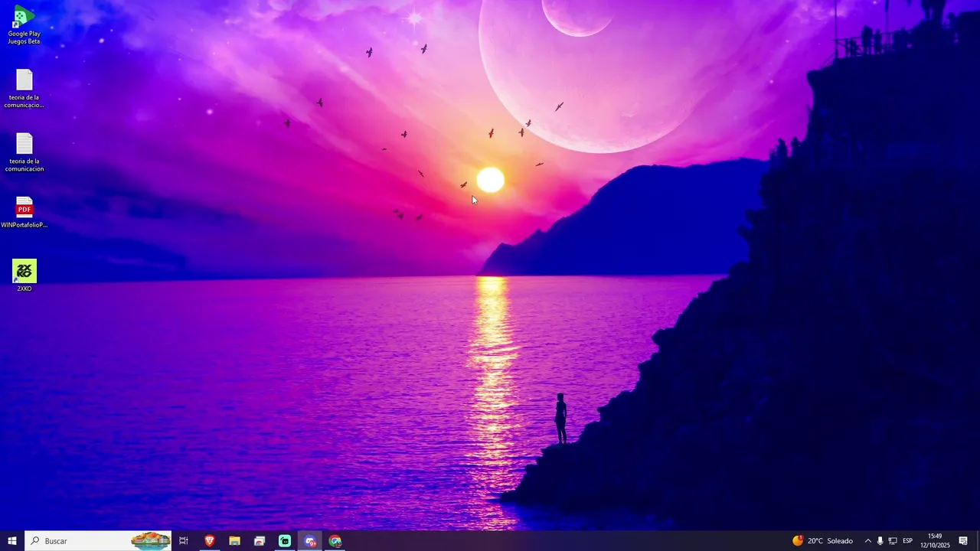Open Task View from taskbar
Viewport: 980px width, 551px height.
tap(184, 541)
